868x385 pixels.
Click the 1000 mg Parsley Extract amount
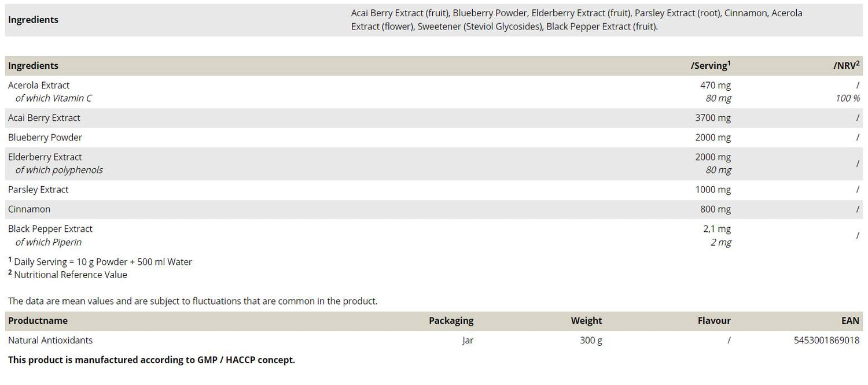tap(713, 190)
